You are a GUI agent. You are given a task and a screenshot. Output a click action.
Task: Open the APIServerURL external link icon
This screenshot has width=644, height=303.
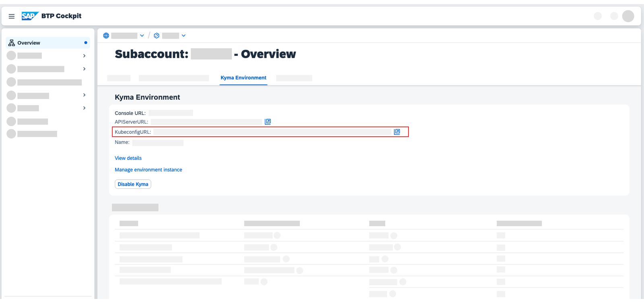pyautogui.click(x=268, y=122)
